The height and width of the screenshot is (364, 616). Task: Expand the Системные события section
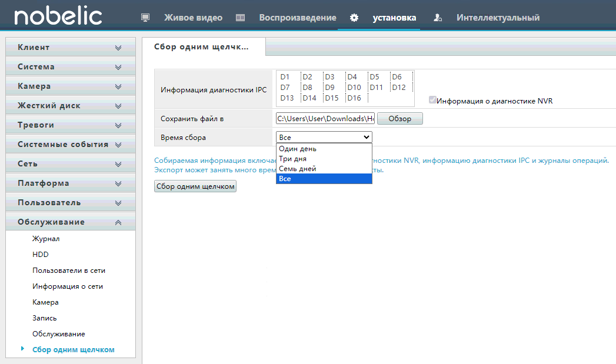71,145
